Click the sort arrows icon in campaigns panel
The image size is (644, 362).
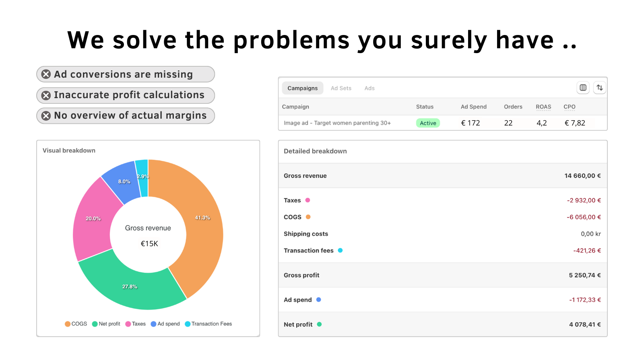pyautogui.click(x=600, y=88)
